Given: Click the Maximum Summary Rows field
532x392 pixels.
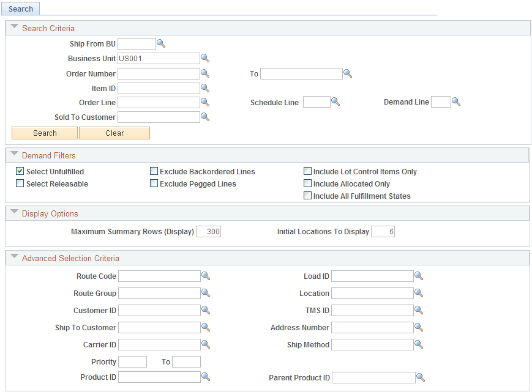Looking at the screenshot, I should pyautogui.click(x=208, y=231).
